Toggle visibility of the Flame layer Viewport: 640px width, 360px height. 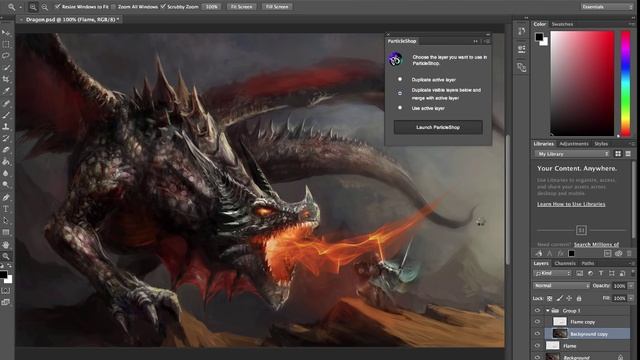pyautogui.click(x=537, y=346)
